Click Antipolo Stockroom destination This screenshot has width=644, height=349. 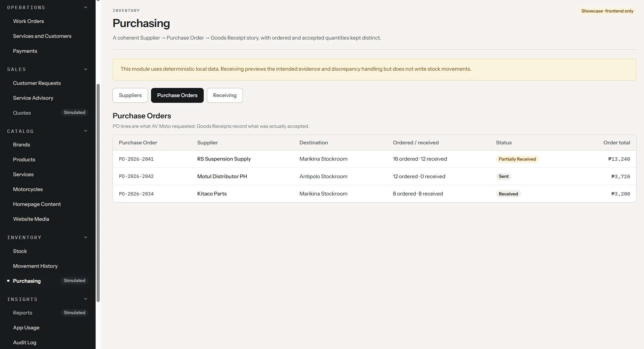323,177
